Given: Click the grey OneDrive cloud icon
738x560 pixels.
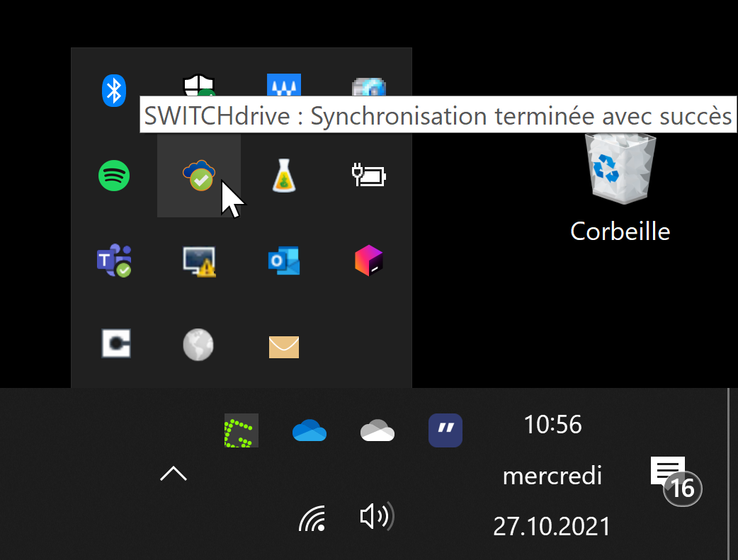Looking at the screenshot, I should pyautogui.click(x=377, y=430).
